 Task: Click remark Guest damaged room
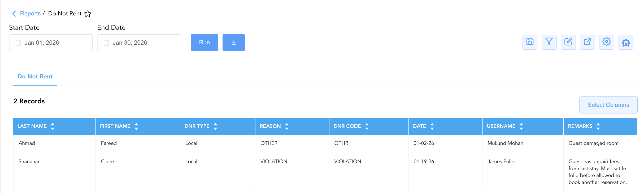[593, 143]
